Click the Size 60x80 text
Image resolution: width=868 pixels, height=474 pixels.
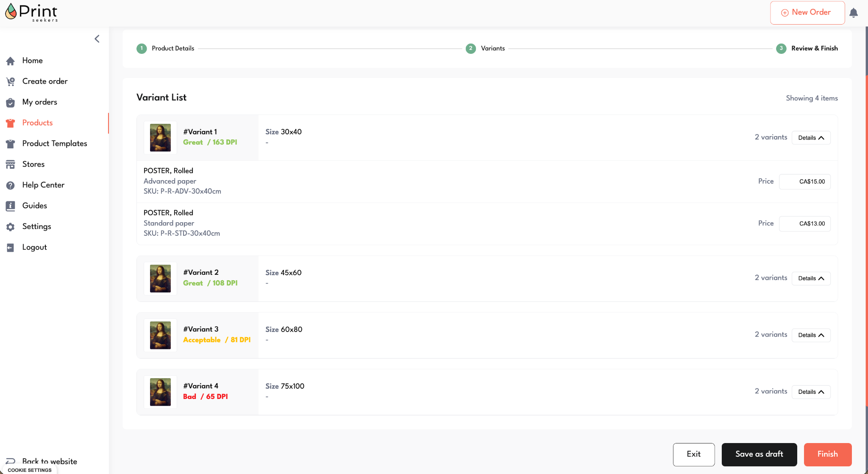coord(284,329)
